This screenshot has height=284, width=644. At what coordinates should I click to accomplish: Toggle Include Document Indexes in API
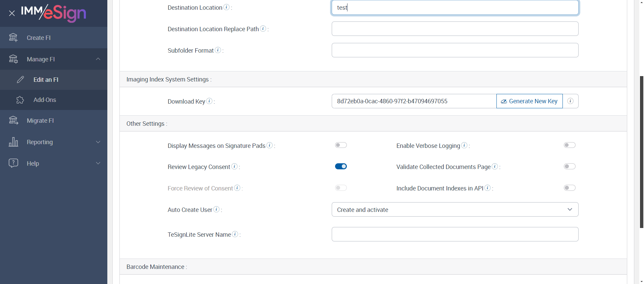(570, 188)
